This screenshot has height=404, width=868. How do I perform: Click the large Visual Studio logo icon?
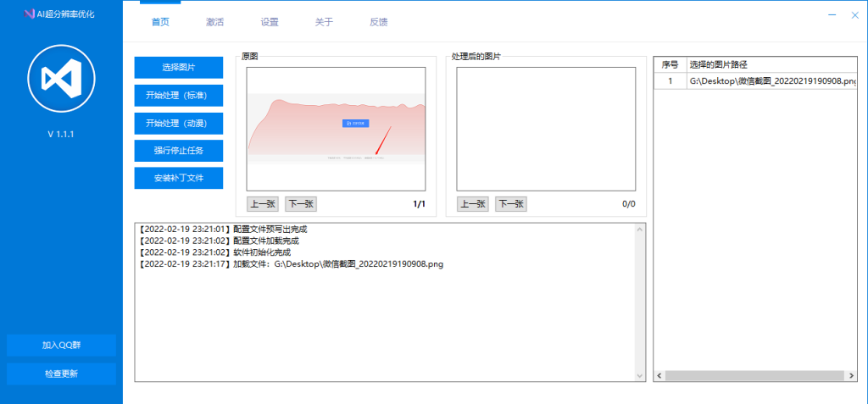tap(61, 77)
